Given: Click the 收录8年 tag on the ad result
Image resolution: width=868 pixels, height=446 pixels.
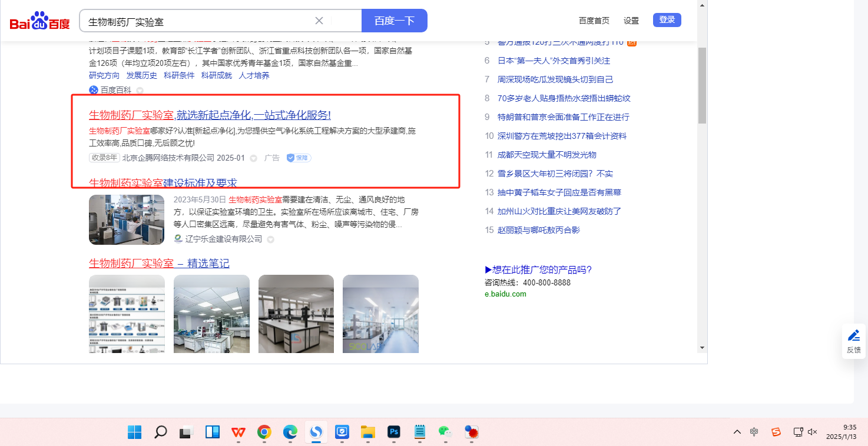Looking at the screenshot, I should point(104,158).
